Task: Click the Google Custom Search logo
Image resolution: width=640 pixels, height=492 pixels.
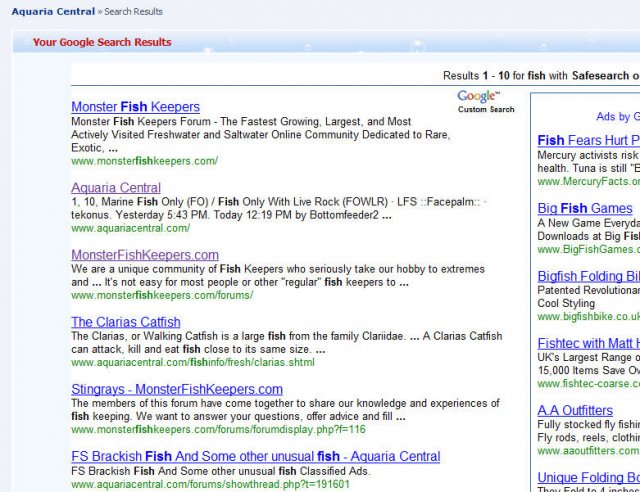Action: [486, 102]
